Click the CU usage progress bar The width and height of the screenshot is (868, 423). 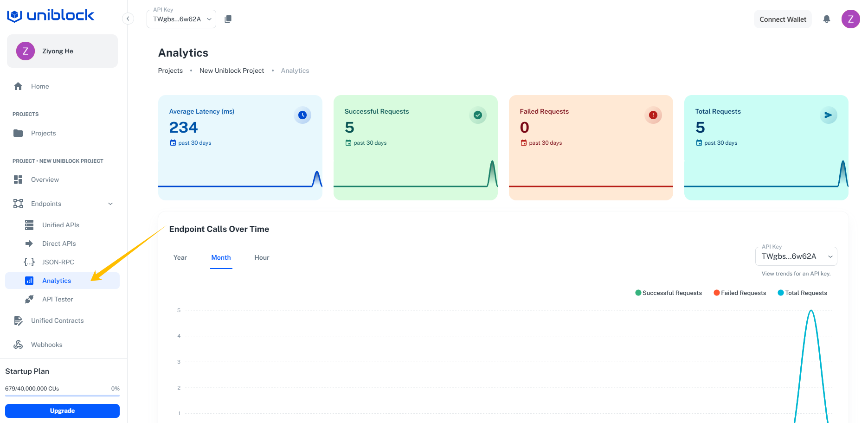[x=62, y=396]
